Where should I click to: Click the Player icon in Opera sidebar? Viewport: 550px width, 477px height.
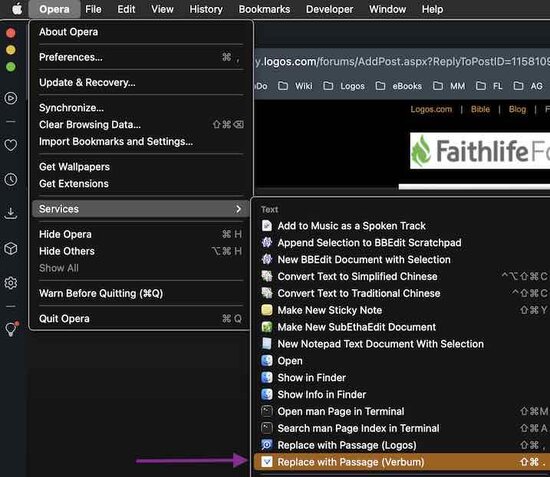(x=11, y=98)
